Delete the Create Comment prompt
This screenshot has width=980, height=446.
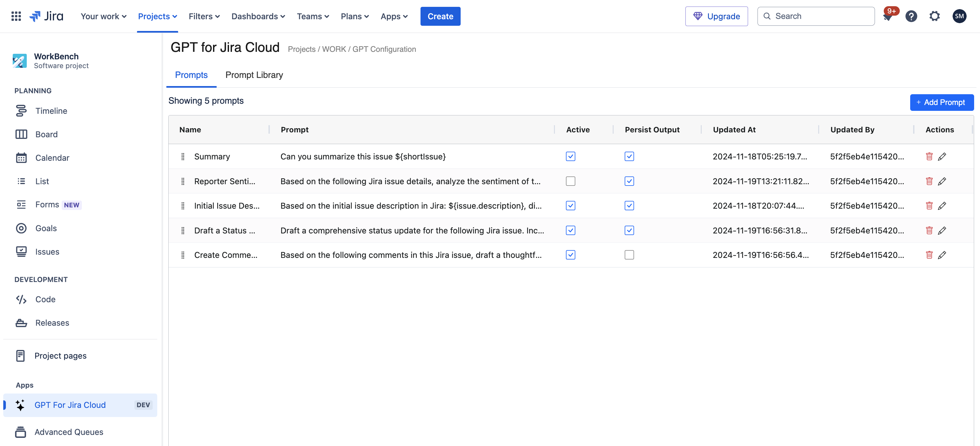[929, 255]
